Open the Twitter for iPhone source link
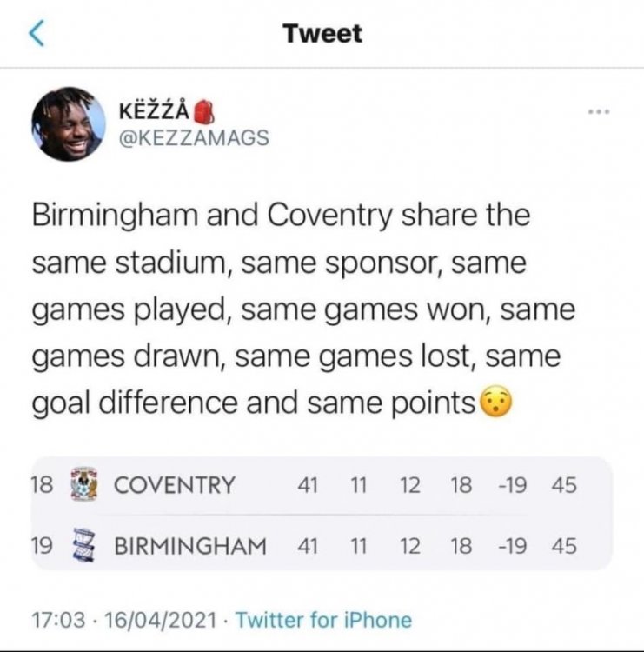 click(x=323, y=620)
